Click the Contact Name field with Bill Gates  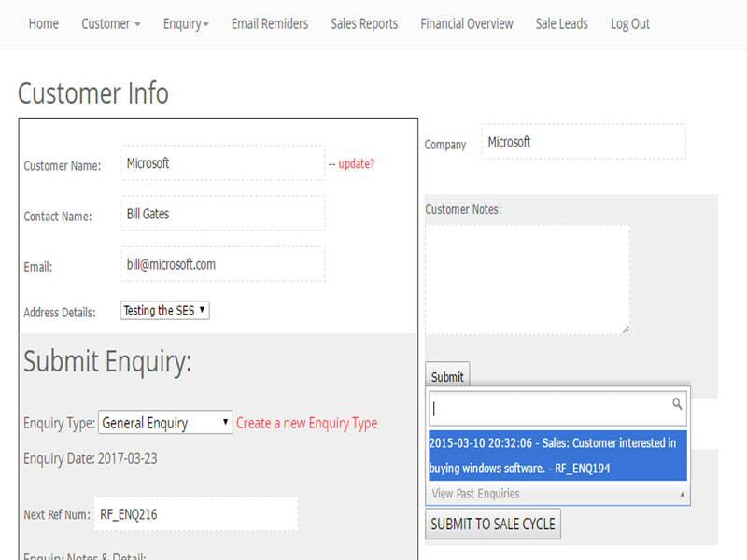pos(222,214)
